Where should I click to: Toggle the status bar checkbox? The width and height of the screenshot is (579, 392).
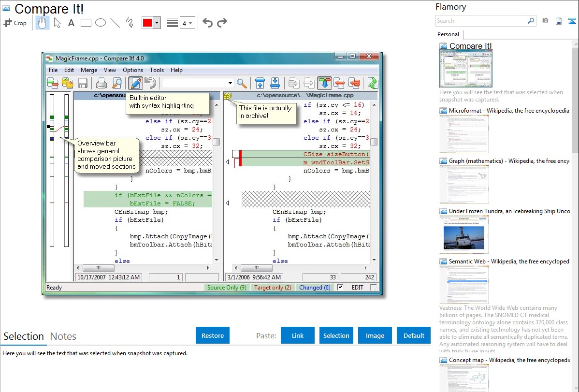click(x=340, y=287)
